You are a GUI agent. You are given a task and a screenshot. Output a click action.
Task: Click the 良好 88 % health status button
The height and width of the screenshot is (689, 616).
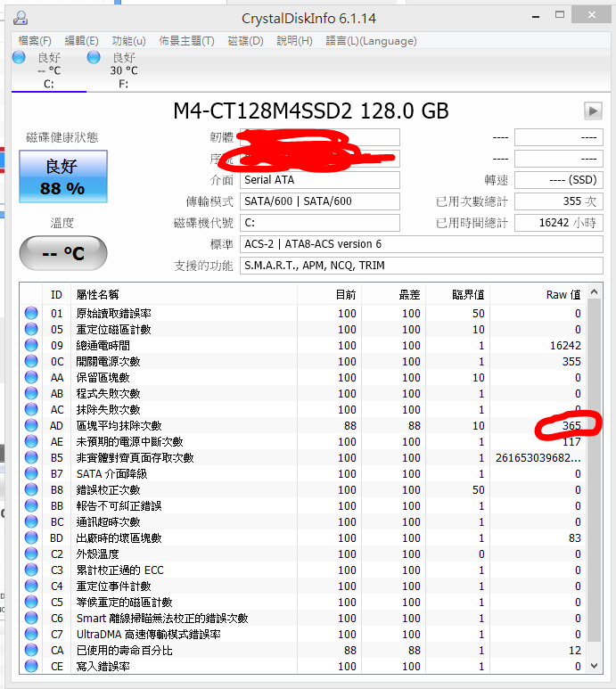coord(62,176)
